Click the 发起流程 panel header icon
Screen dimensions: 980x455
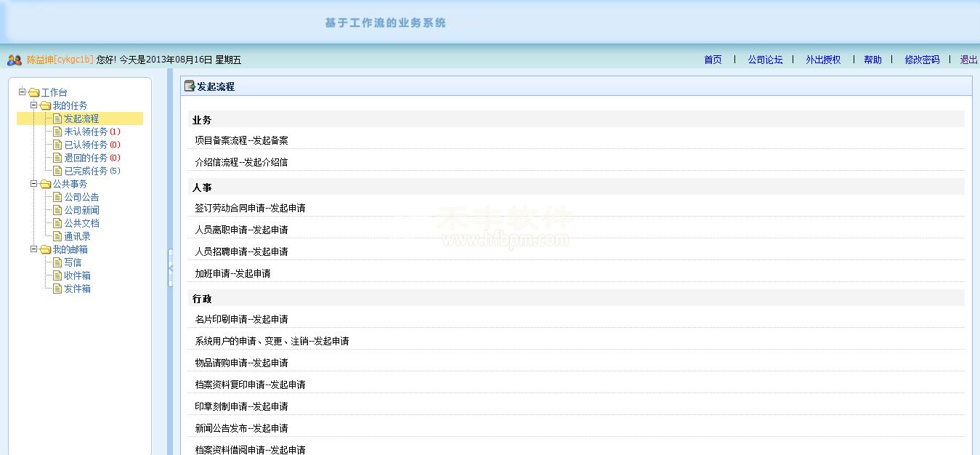[x=190, y=86]
